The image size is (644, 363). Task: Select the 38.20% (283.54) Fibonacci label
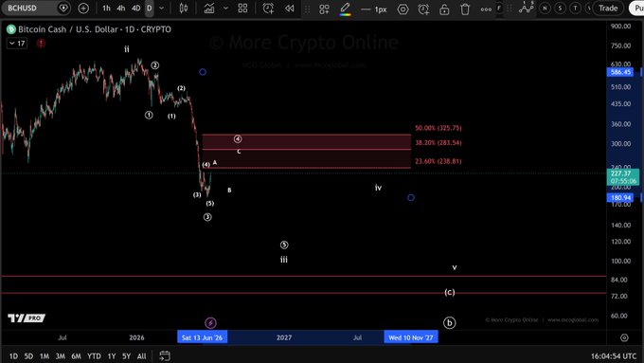pos(438,143)
